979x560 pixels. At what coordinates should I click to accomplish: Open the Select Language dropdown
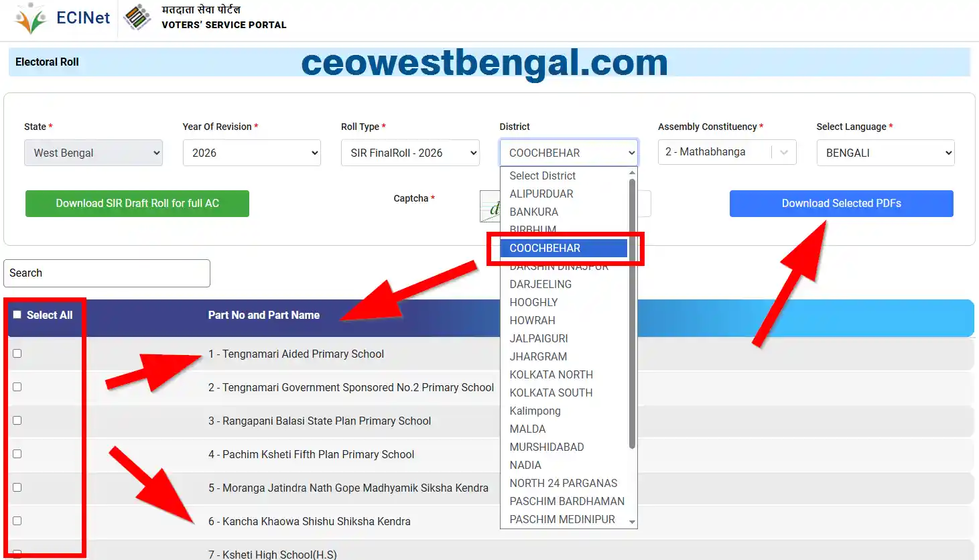tap(885, 152)
